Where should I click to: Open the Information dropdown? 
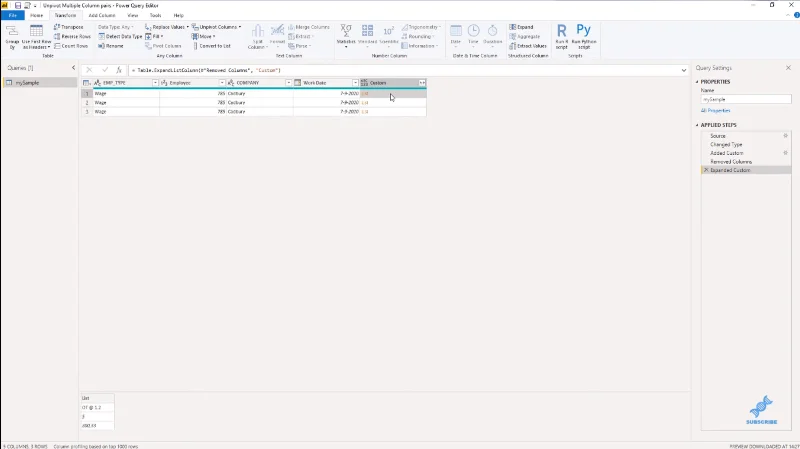tap(419, 46)
